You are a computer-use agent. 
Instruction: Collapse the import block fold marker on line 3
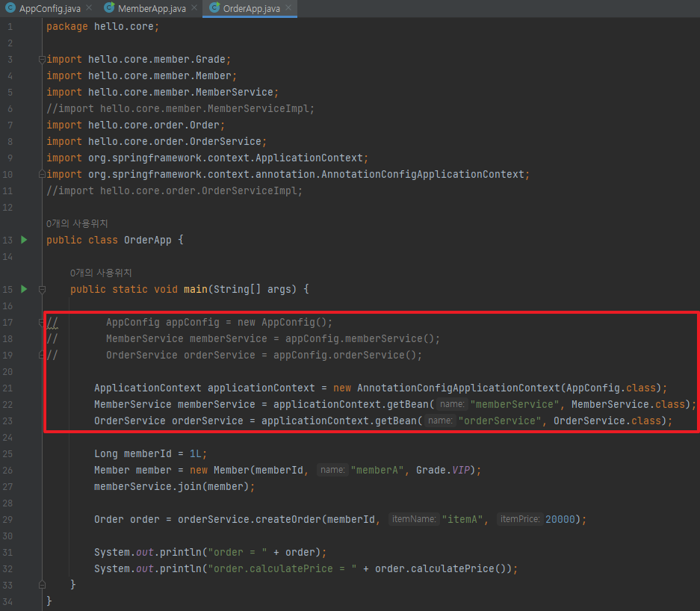(x=42, y=59)
